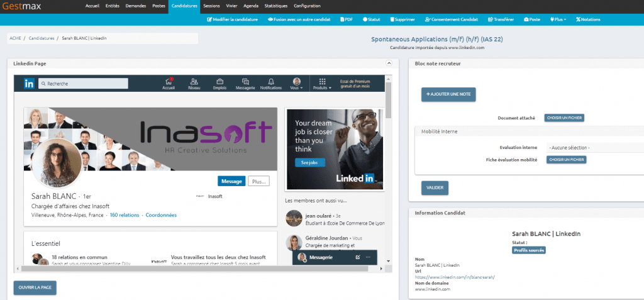Viewport: 644px width, 300px height.
Task: Click the Valider button
Action: [435, 187]
